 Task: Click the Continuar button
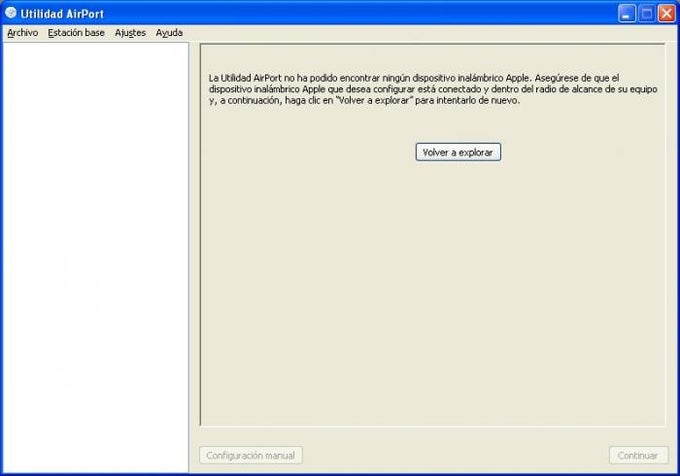638,455
